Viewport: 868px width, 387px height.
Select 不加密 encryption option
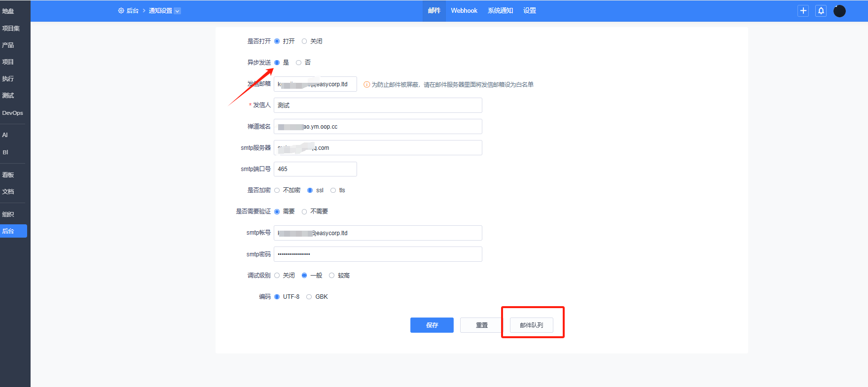click(277, 190)
